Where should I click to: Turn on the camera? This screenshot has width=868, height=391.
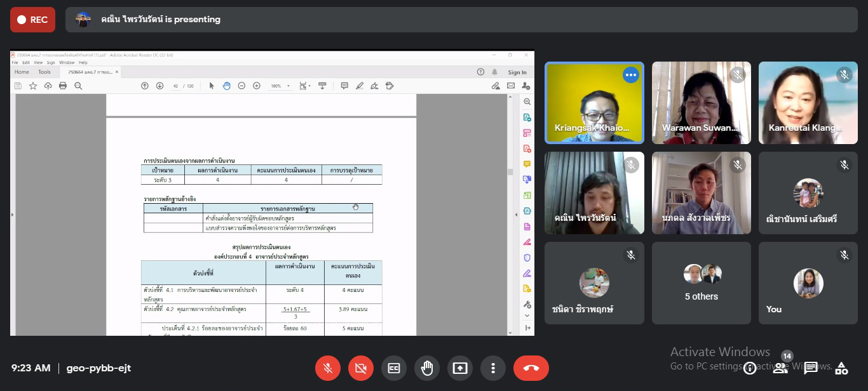361,368
